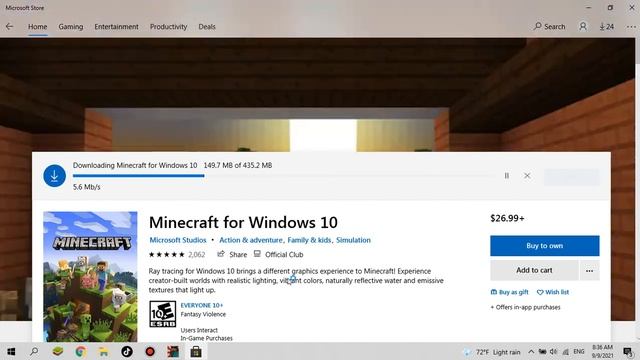Launch Google Chrome from taskbar
The height and width of the screenshot is (360, 640).
pyautogui.click(x=80, y=351)
